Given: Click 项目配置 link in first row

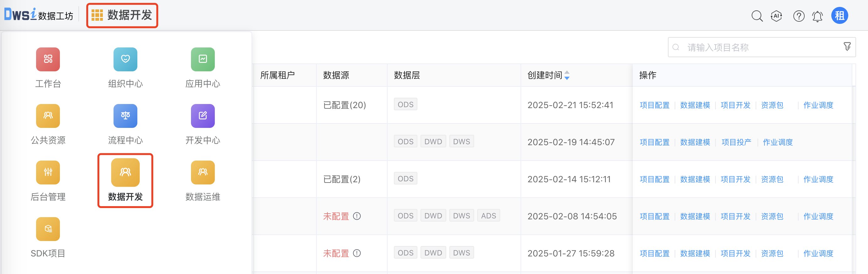Looking at the screenshot, I should (x=654, y=105).
